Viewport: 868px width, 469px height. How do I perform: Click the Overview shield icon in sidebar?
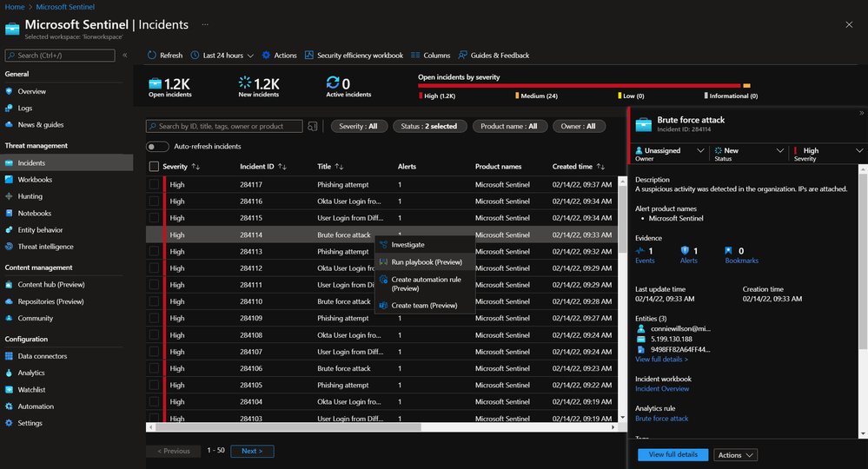click(9, 91)
